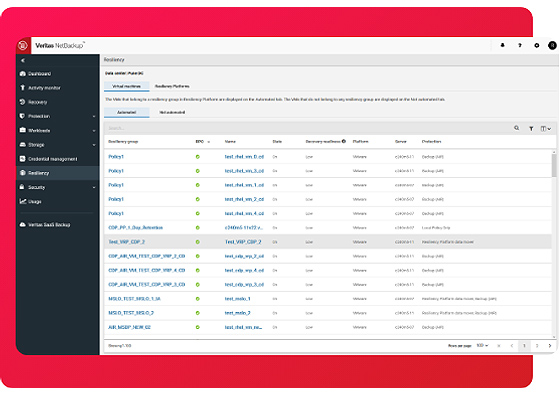Image resolution: width=560 pixels, height=396 pixels.
Task: Click the Recovery readiness info icon
Action: pos(344,141)
